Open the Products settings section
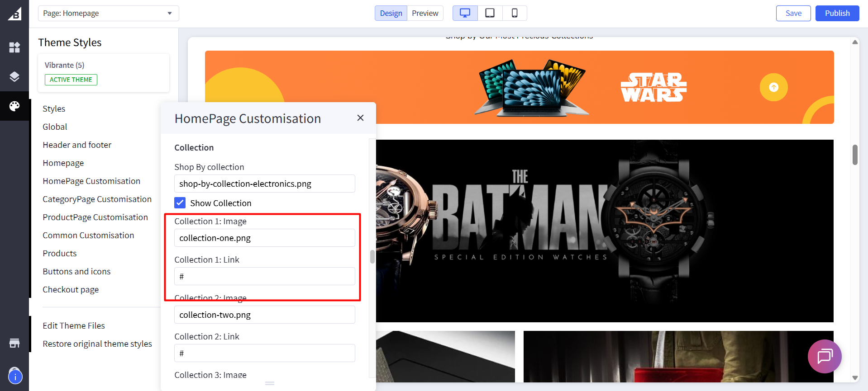The height and width of the screenshot is (391, 868). (60, 253)
